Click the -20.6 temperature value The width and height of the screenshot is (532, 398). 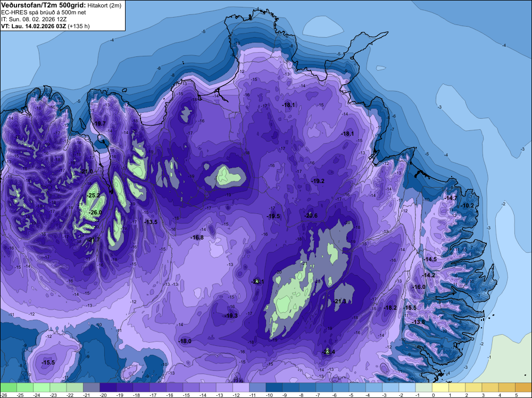tap(311, 215)
